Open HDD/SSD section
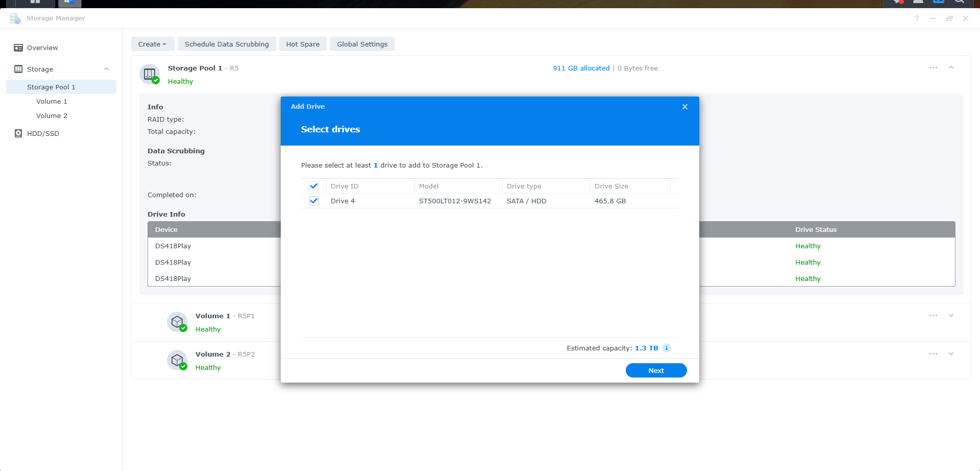 point(43,133)
